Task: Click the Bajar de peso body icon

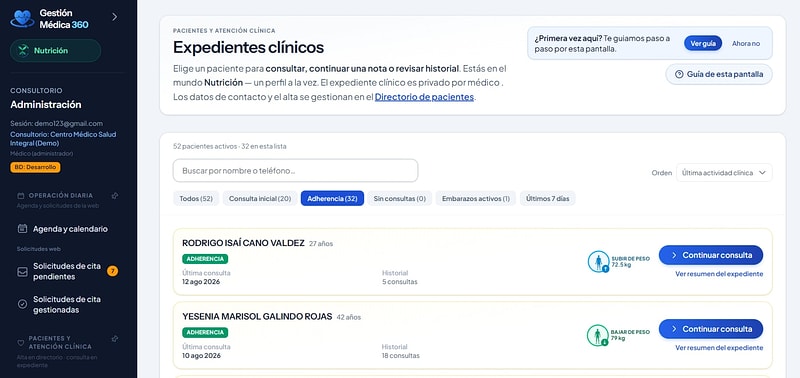Action: [598, 335]
